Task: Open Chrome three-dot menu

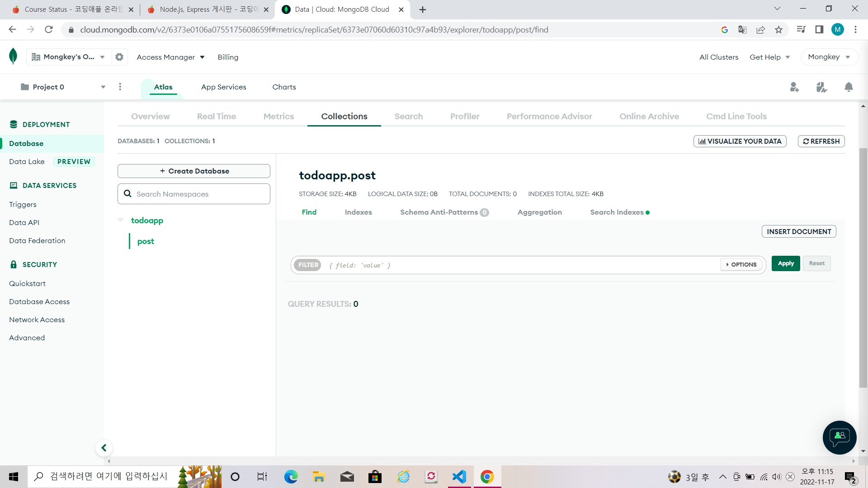Action: click(855, 30)
